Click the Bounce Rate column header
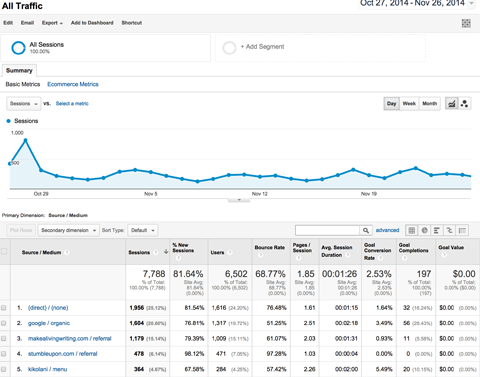The width and height of the screenshot is (480, 377). point(270,247)
